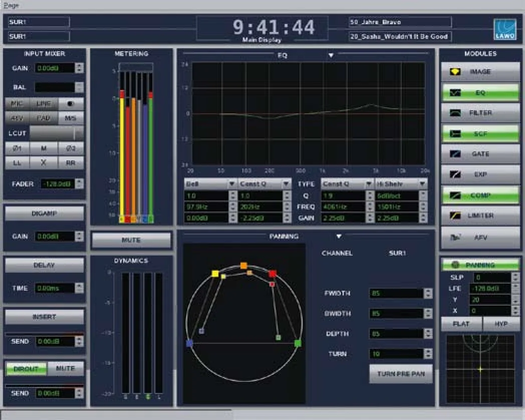
Task: Select the green surround speaker marker
Action: click(x=298, y=343)
